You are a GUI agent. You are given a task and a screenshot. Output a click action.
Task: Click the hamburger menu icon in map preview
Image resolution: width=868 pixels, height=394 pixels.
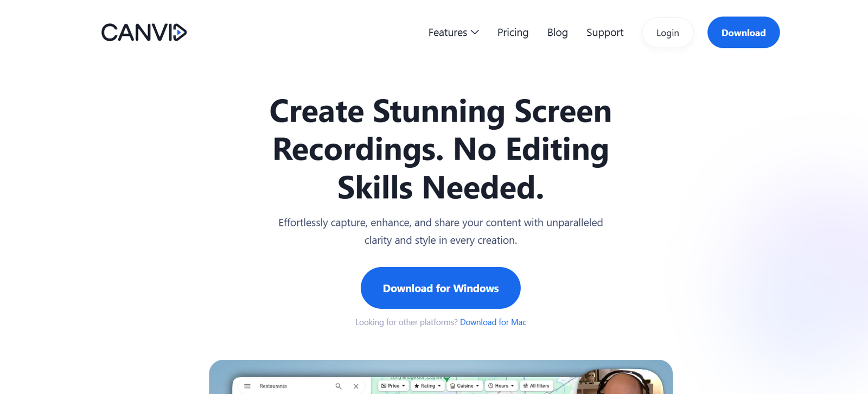(247, 386)
